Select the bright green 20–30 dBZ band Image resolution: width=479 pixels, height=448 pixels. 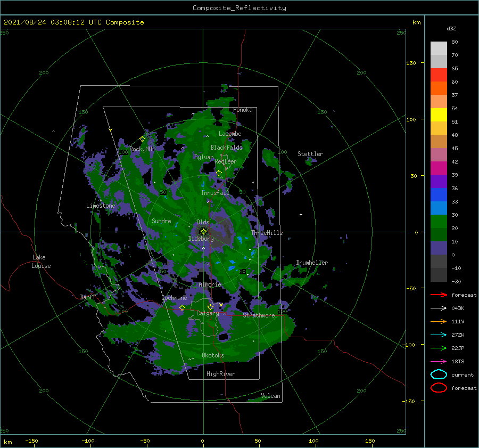tap(439, 222)
